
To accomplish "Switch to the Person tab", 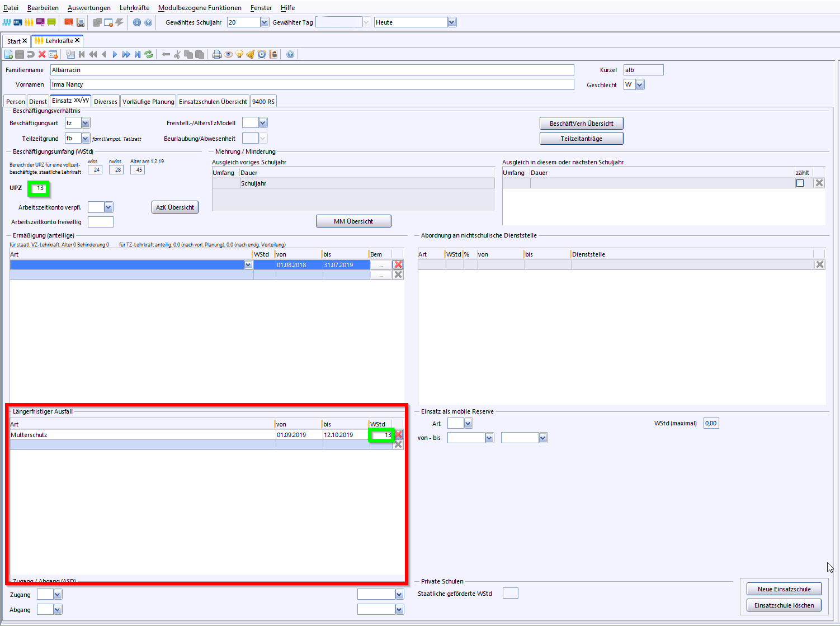I will tap(16, 102).
